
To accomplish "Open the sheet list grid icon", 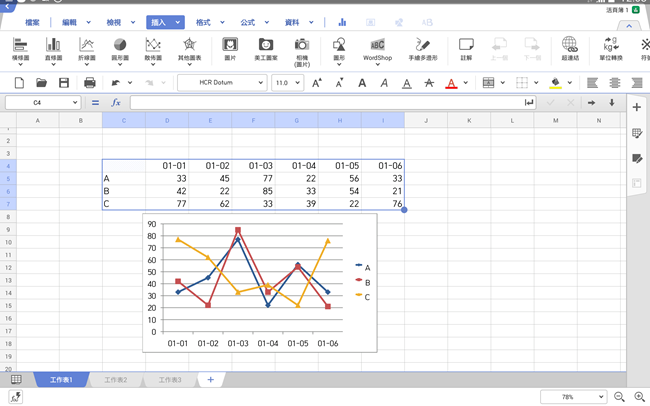I will click(16, 379).
